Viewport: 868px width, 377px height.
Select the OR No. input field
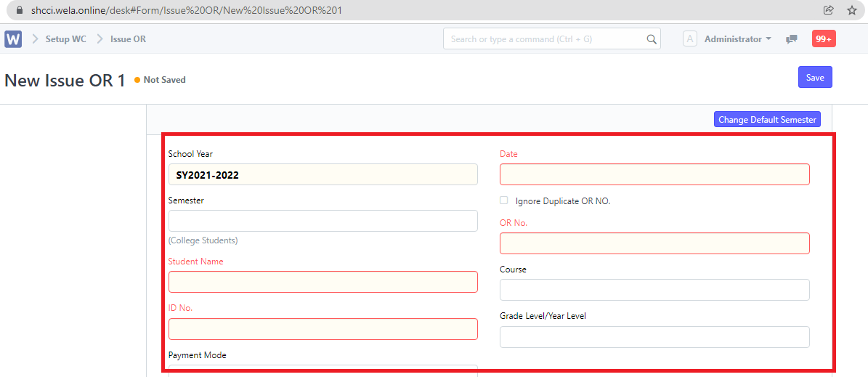click(654, 243)
